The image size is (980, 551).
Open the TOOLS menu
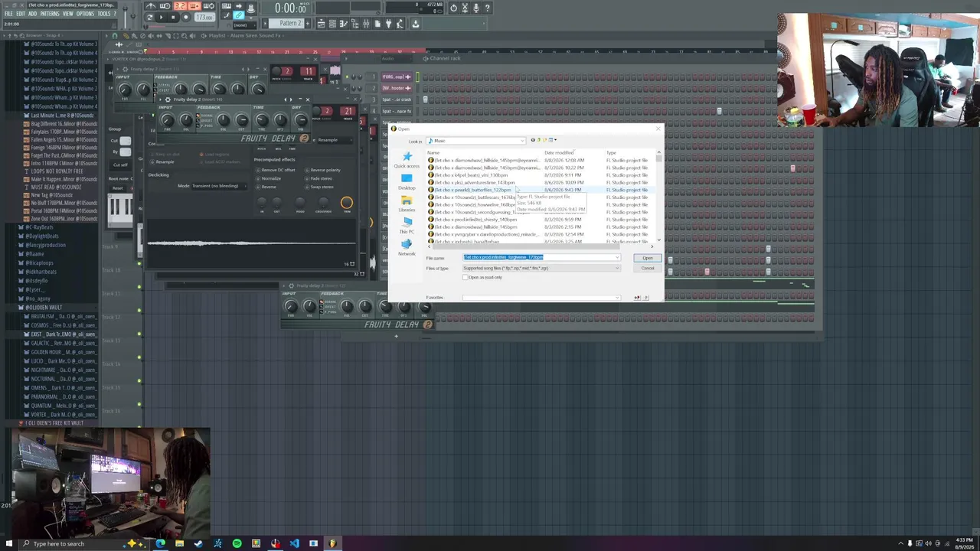coord(103,14)
